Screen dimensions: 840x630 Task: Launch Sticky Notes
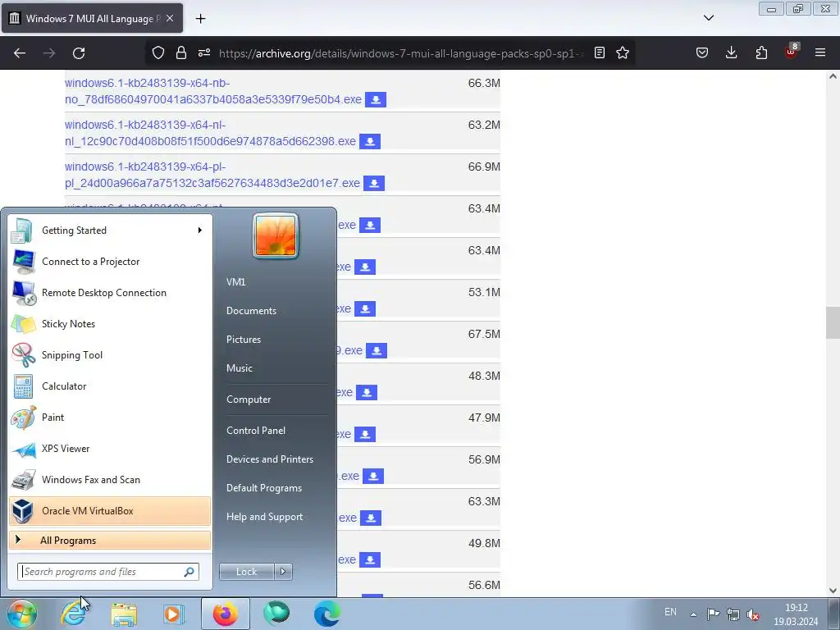[110, 323]
